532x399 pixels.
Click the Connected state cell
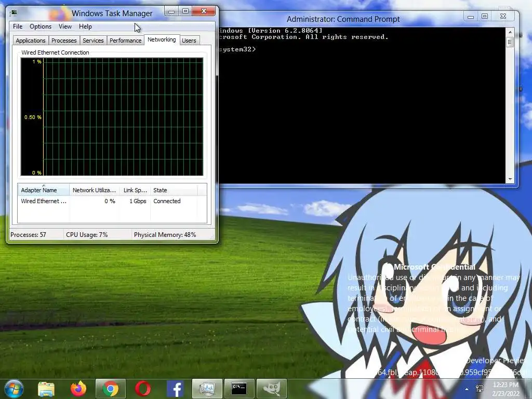coord(167,201)
